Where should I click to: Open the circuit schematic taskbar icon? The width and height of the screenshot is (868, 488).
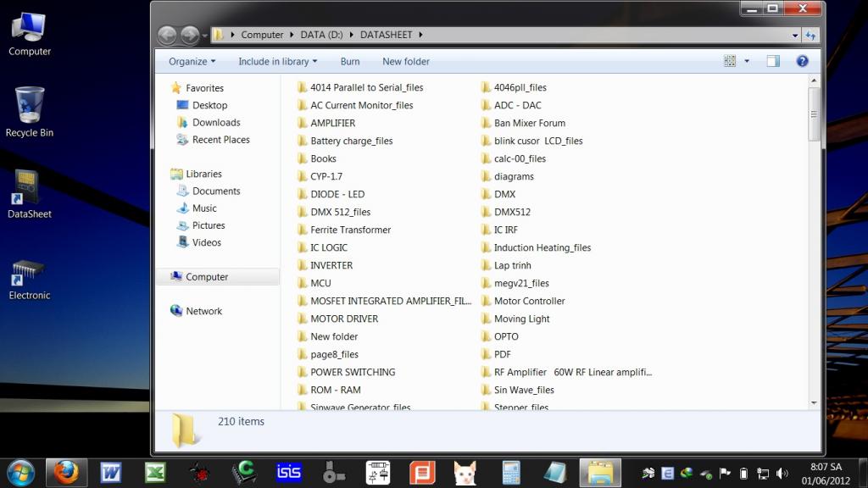(378, 473)
